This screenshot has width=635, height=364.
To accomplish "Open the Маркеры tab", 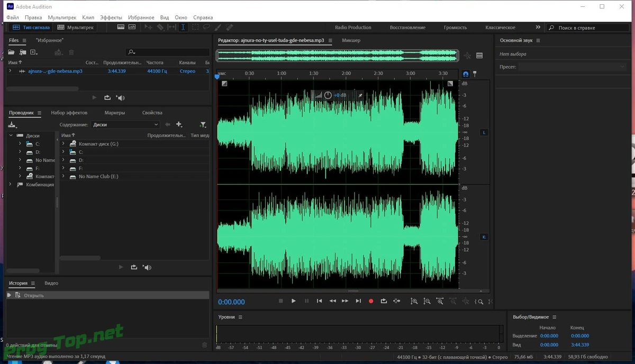I will point(115,113).
